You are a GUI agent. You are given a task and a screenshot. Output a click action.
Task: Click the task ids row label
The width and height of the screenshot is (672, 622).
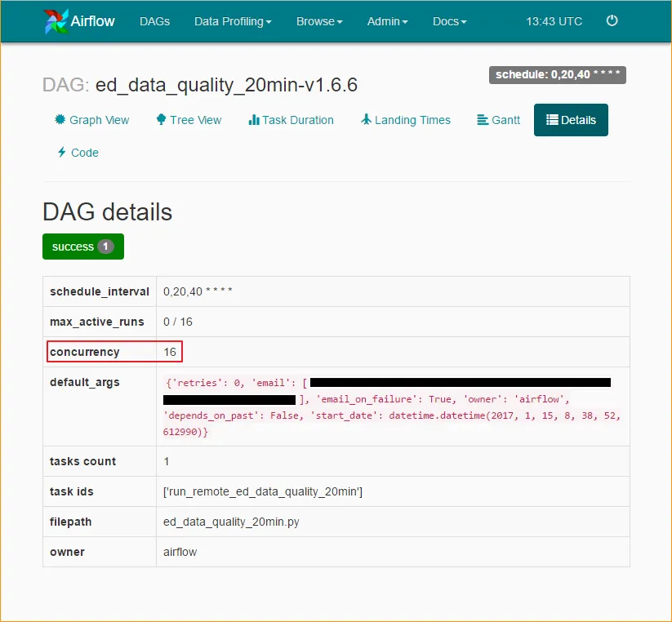[71, 491]
